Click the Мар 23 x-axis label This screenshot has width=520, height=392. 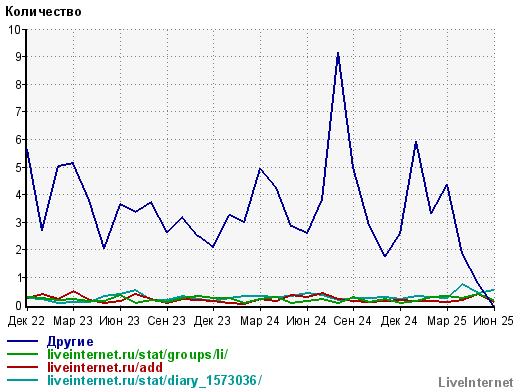[x=73, y=321]
